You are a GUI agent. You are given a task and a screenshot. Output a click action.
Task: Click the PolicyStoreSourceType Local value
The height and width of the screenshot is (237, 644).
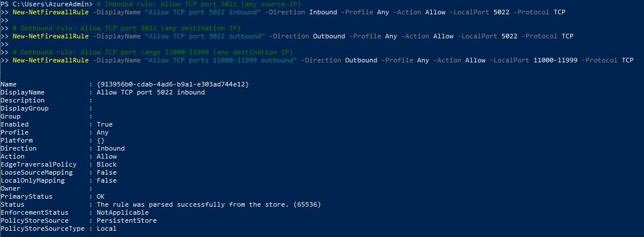point(106,228)
